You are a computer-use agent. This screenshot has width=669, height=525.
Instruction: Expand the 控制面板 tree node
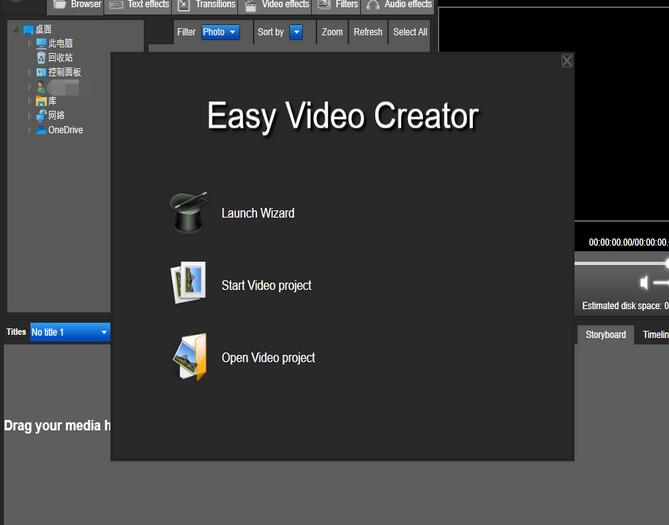(x=29, y=72)
